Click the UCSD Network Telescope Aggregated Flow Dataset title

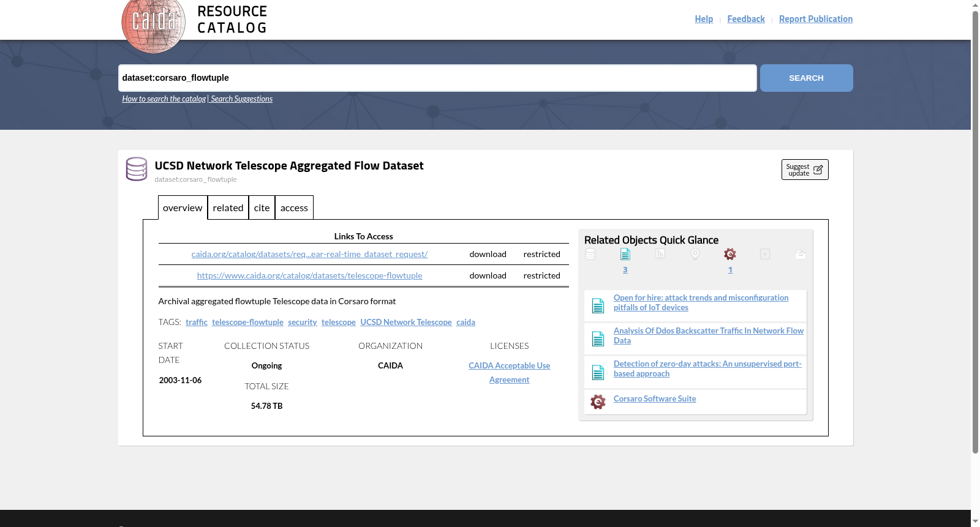click(289, 165)
